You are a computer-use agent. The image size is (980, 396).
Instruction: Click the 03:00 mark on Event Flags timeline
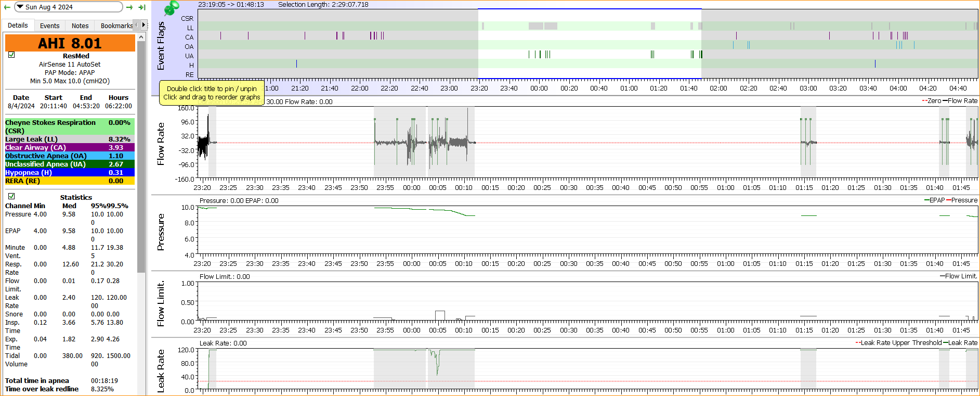point(808,88)
